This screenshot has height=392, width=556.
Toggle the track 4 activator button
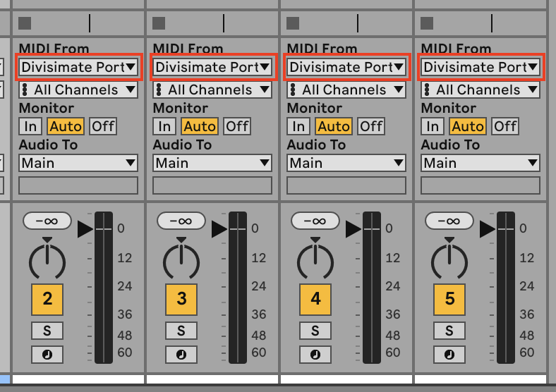[315, 299]
